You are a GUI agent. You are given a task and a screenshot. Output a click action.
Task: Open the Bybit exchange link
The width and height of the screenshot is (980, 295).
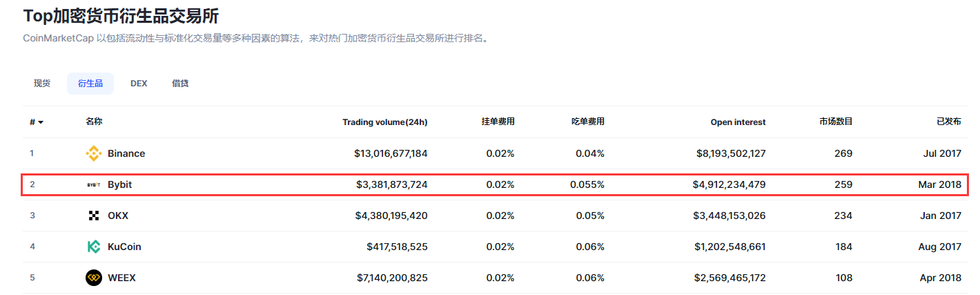119,184
